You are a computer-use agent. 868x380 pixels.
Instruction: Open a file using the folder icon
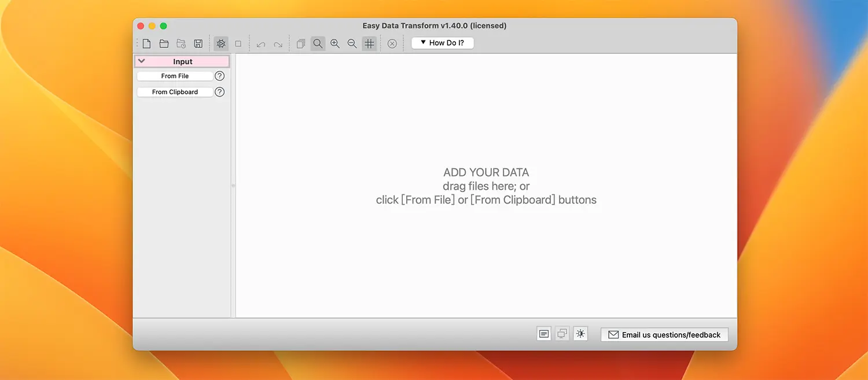click(x=164, y=43)
